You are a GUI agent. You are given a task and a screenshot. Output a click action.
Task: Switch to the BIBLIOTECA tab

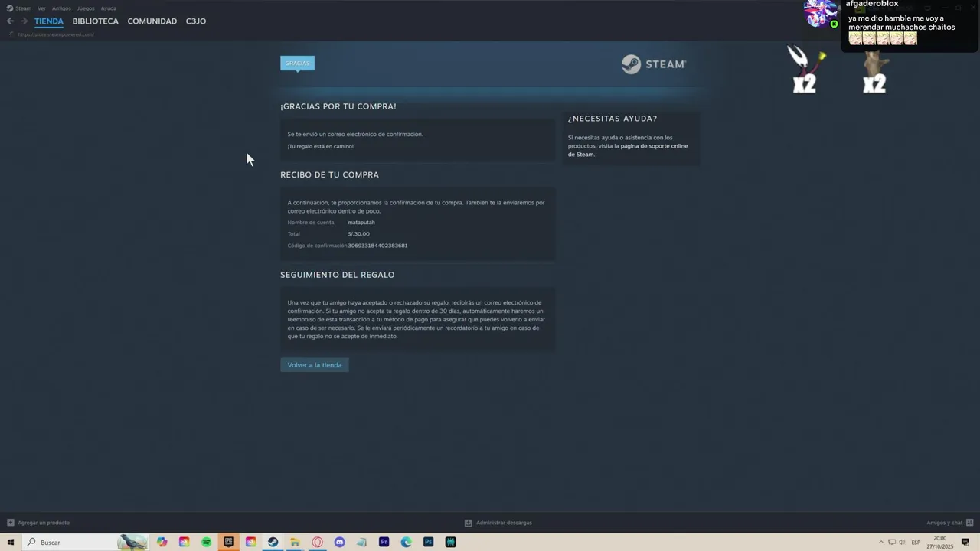[96, 21]
